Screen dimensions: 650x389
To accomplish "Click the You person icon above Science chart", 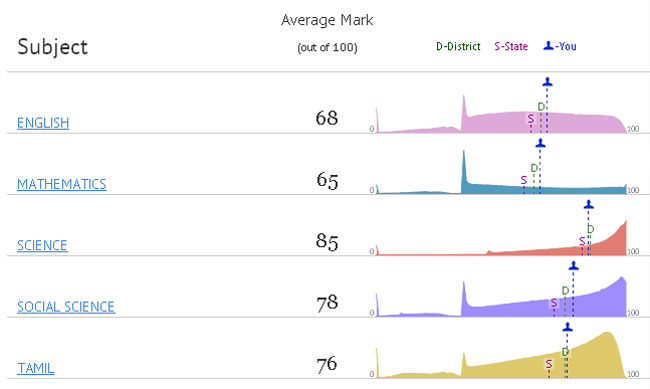I will [588, 204].
